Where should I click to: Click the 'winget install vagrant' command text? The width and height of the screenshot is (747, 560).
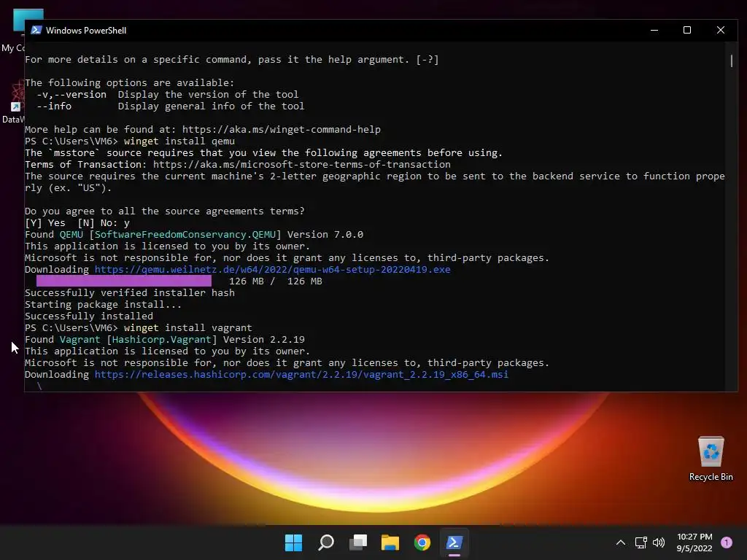(x=187, y=327)
